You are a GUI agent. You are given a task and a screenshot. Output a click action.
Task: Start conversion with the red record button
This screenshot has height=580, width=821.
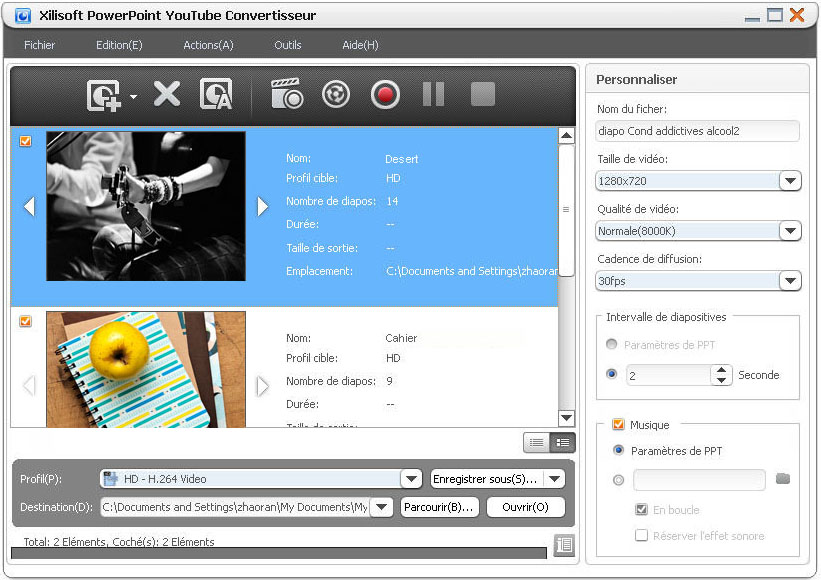pyautogui.click(x=385, y=95)
